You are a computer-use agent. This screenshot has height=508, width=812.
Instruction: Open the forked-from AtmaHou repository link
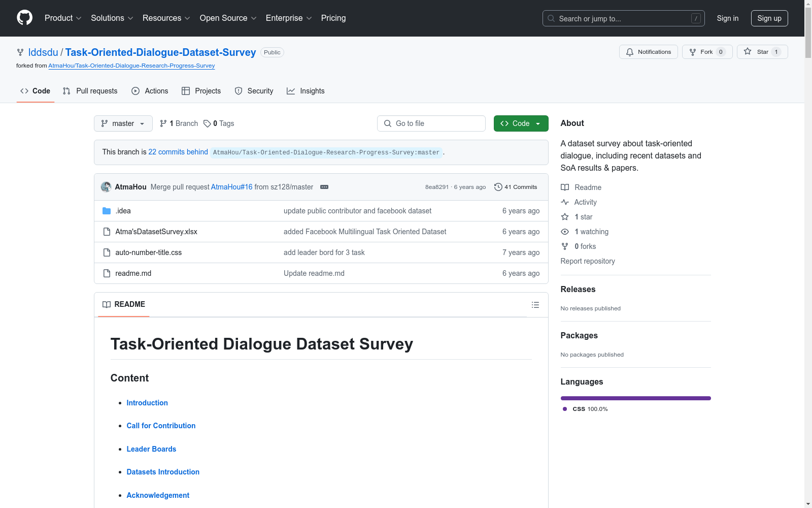pos(131,66)
